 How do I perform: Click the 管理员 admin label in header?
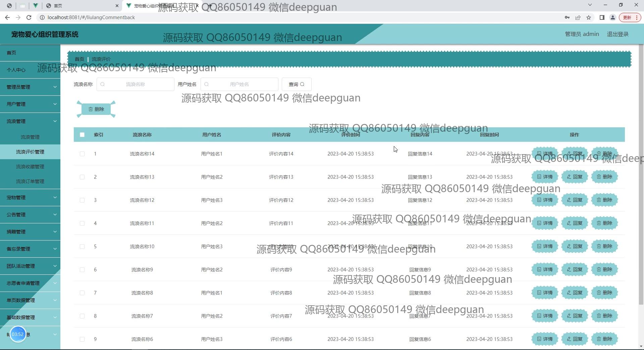(x=582, y=34)
